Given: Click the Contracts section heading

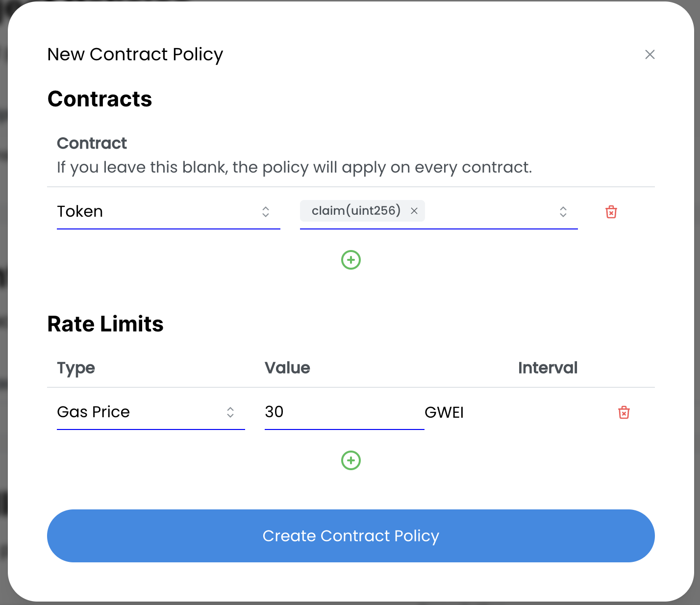Looking at the screenshot, I should click(100, 99).
